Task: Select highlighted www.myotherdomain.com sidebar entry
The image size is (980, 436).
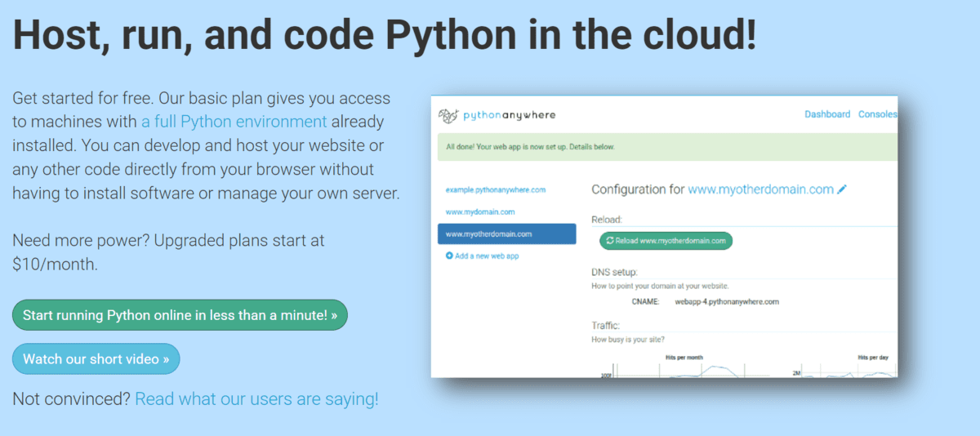Action: [506, 234]
